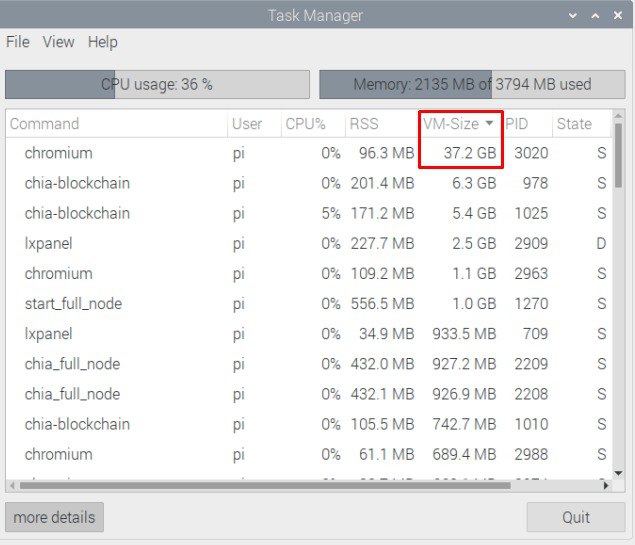Click the scroll-up arrow of process list
The width and height of the screenshot is (635, 545).
pyautogui.click(x=618, y=116)
